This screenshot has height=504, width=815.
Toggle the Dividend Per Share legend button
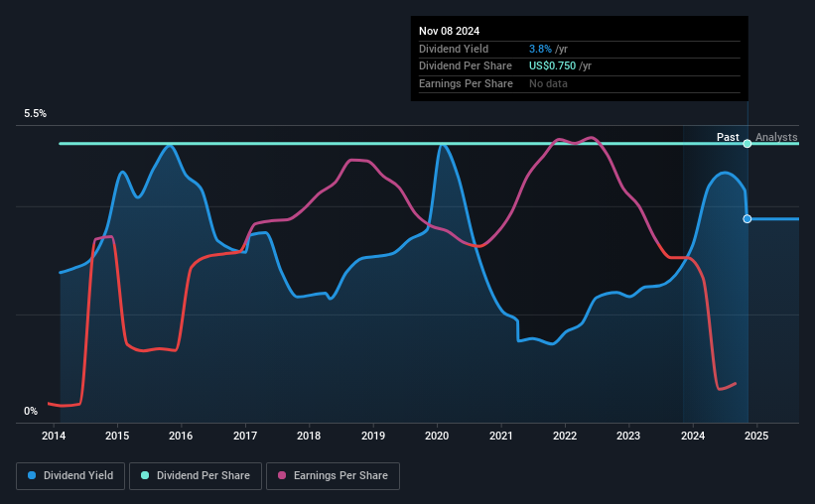tap(196, 476)
